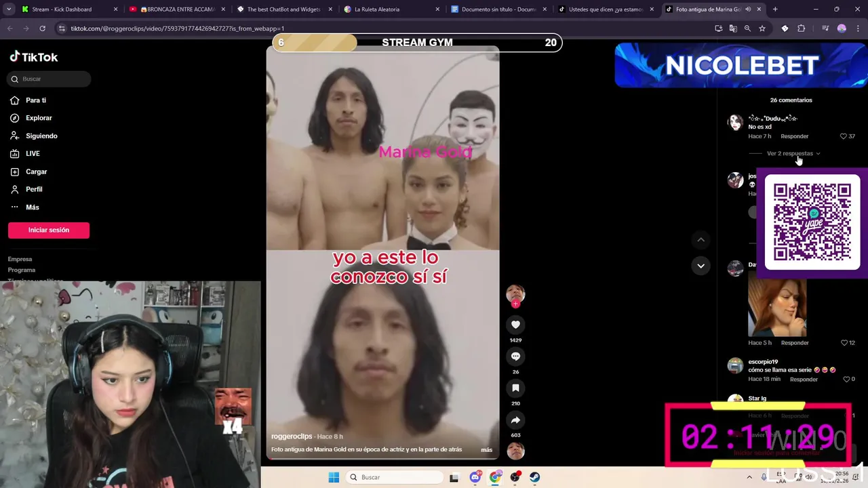Share the video using the arrow icon

515,420
